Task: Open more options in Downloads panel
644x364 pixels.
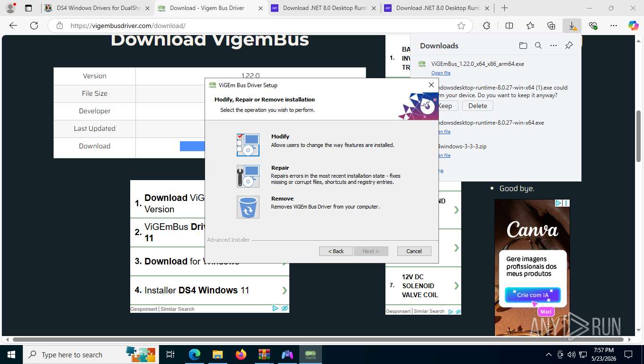Action: (554, 45)
